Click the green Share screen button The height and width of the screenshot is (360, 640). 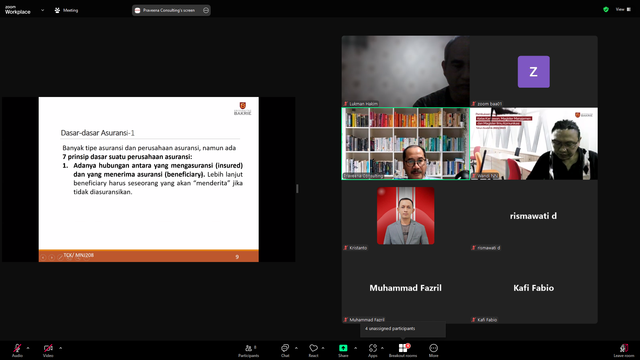(x=343, y=350)
